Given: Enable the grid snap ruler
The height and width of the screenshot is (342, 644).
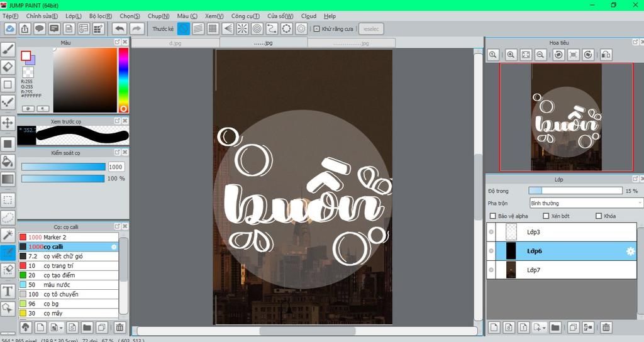Looking at the screenshot, I should [213, 29].
